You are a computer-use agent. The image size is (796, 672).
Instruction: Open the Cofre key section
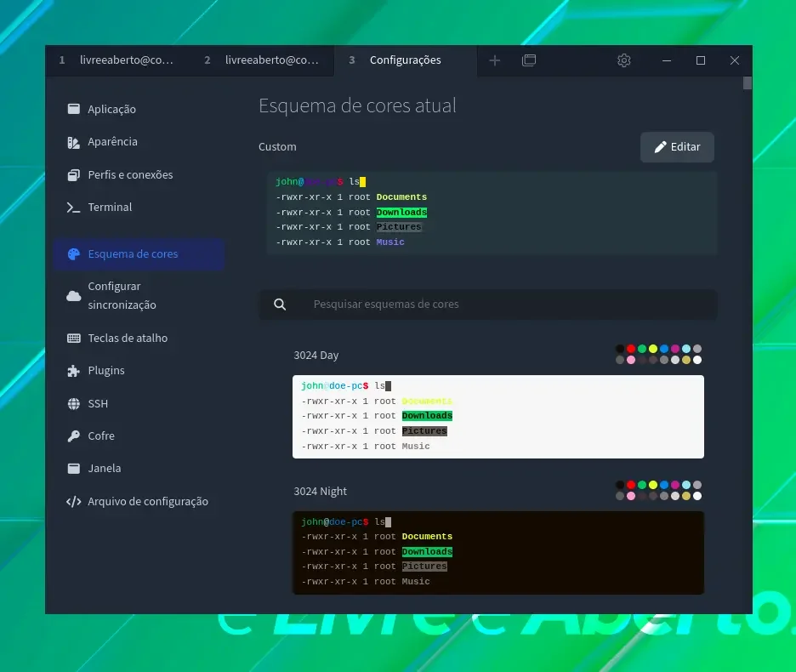(74, 436)
